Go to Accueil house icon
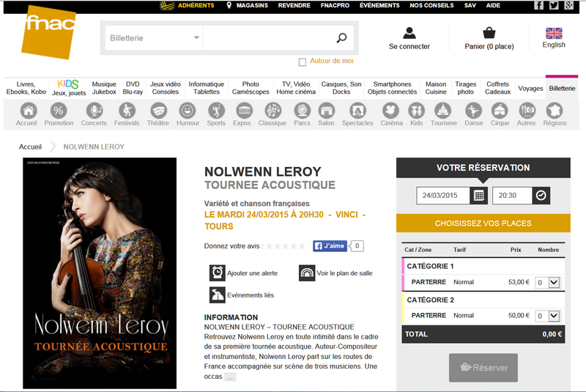The width and height of the screenshot is (586, 392). pos(29,111)
